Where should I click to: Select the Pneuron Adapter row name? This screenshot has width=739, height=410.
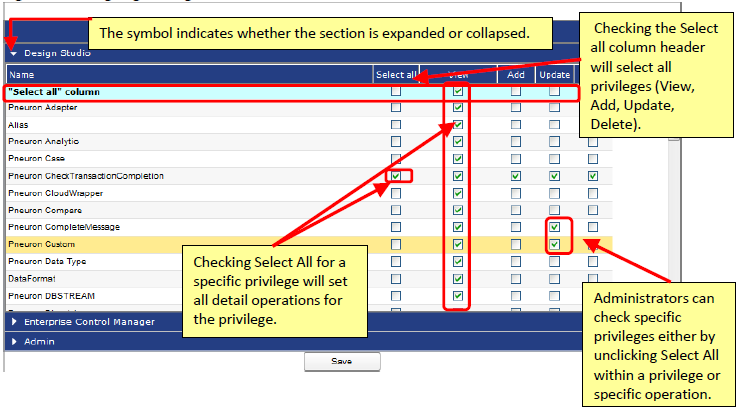pyautogui.click(x=43, y=107)
